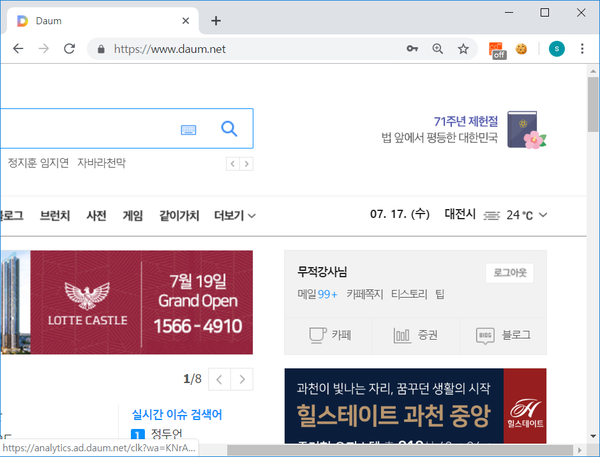
Task: Expand the 더보기 services menu
Action: [235, 216]
